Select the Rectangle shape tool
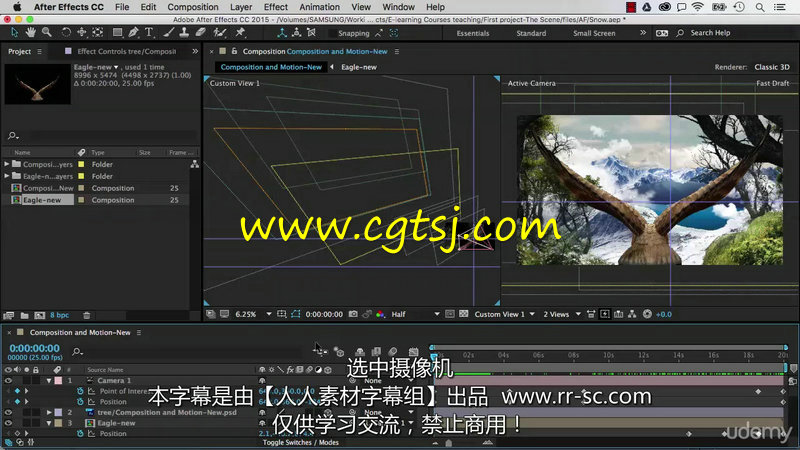Screen dimensions: 800x450 [117, 33]
